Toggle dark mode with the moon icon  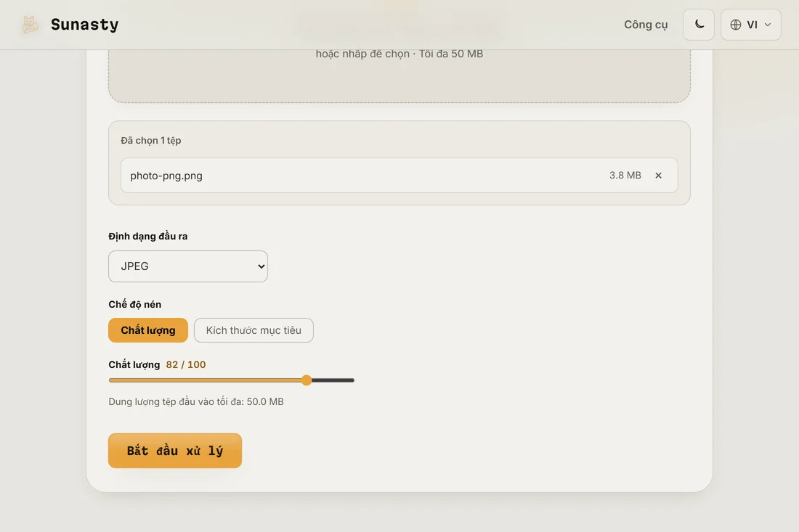click(x=699, y=25)
